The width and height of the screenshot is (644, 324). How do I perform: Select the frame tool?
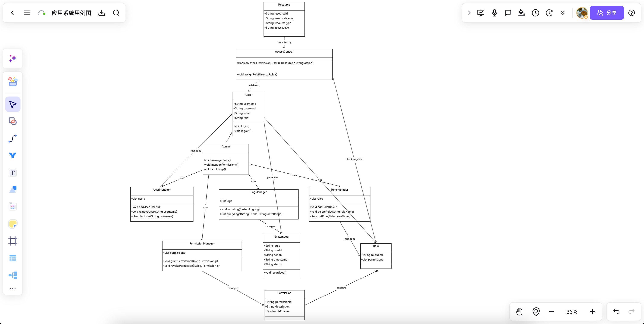click(13, 241)
